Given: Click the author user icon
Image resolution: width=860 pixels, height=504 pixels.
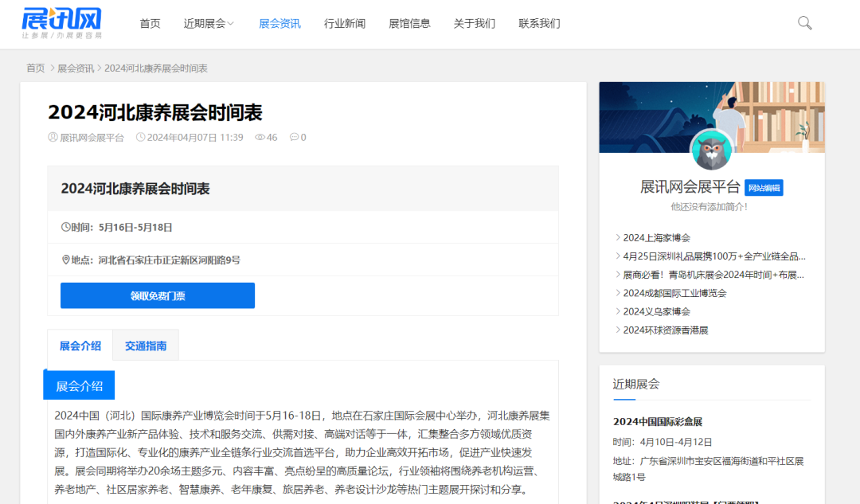Looking at the screenshot, I should coord(53,137).
